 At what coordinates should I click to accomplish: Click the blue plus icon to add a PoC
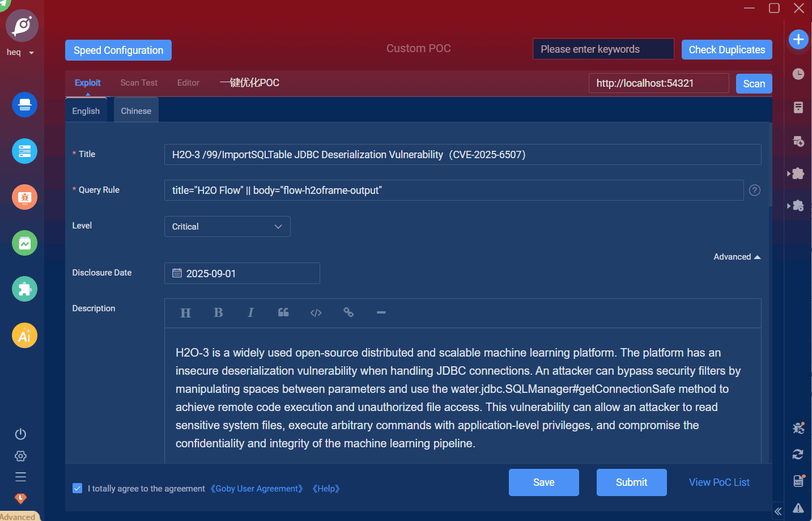tap(798, 39)
